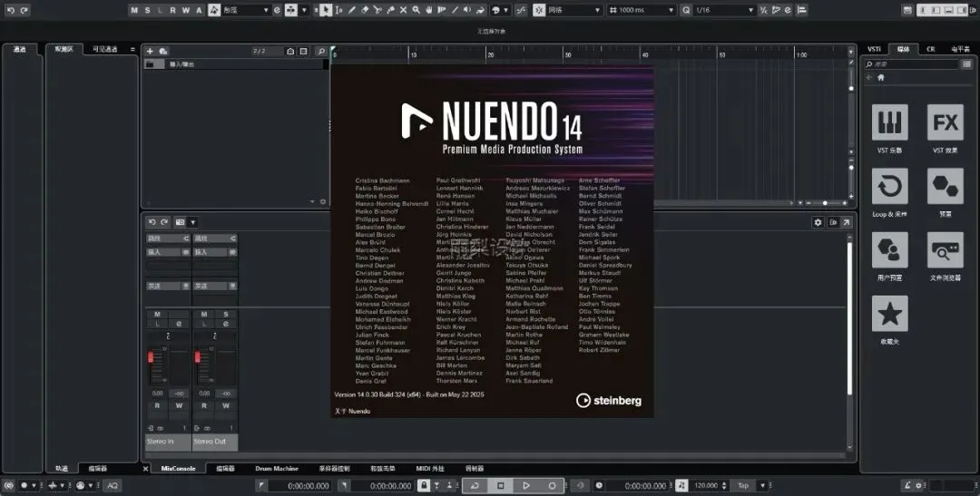Select the Mute X tool
The height and width of the screenshot is (496, 980).
pos(403,10)
